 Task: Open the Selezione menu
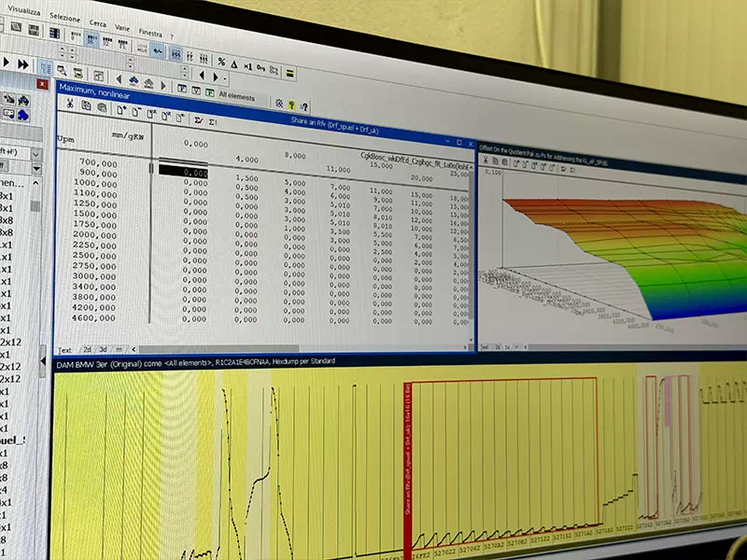(64, 17)
